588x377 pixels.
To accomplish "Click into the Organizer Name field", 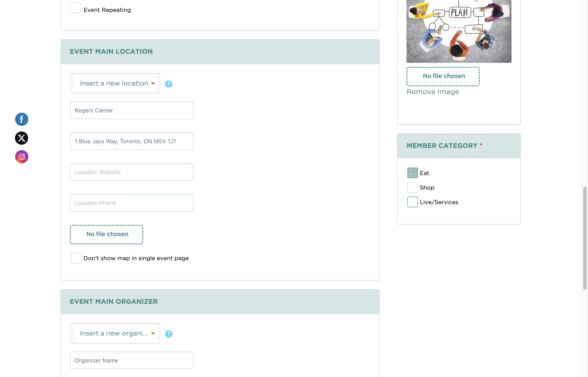I will 132,360.
